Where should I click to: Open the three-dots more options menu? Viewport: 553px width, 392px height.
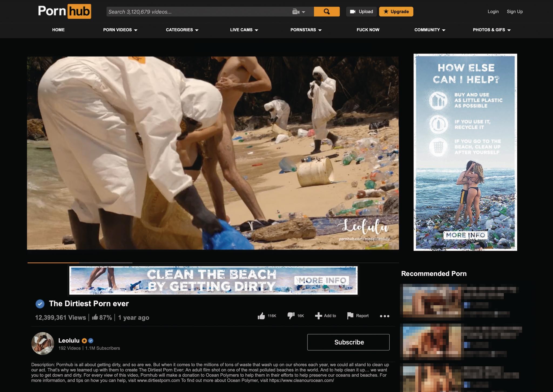tap(385, 316)
